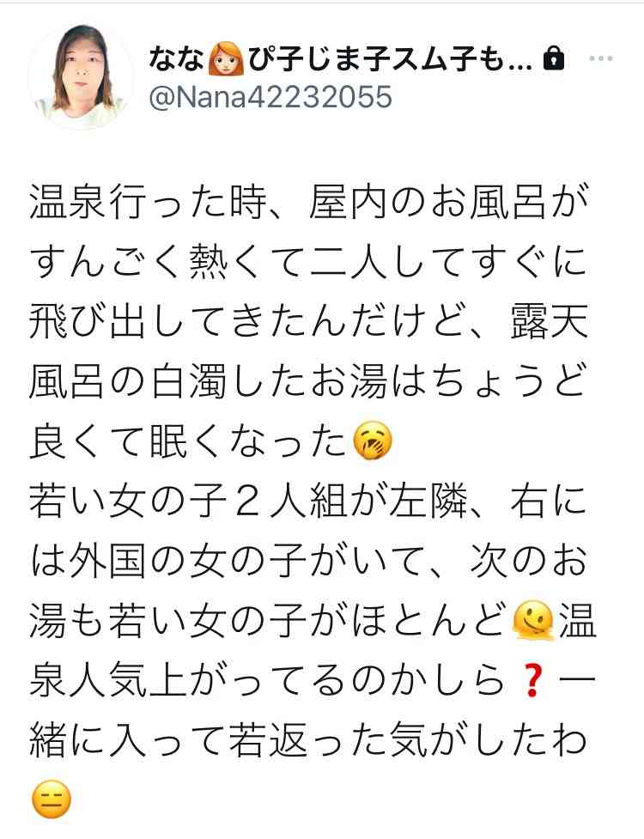This screenshot has height=839, width=644.
Task: Click the red question mark emoji
Action: (x=532, y=681)
